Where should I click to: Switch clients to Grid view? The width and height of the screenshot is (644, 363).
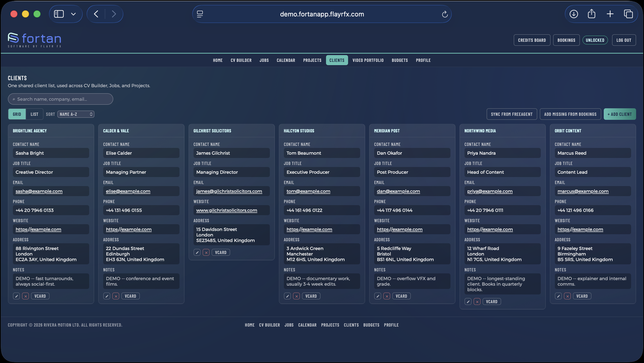(17, 114)
